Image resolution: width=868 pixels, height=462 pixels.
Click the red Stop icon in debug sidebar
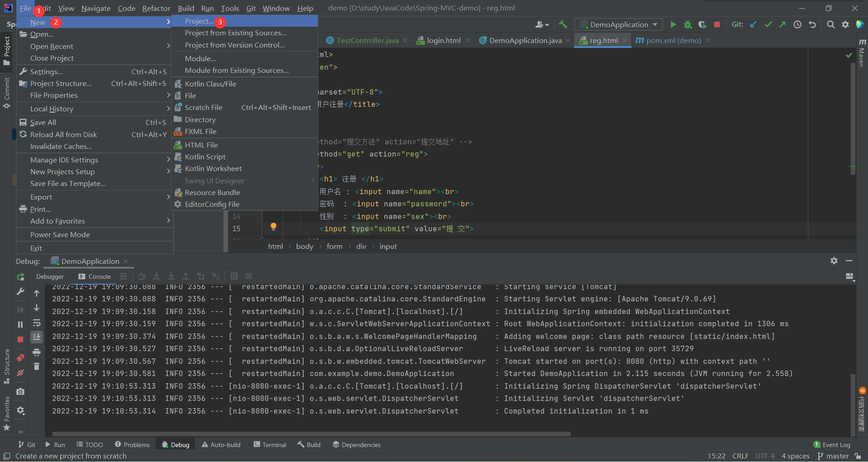tap(20, 339)
